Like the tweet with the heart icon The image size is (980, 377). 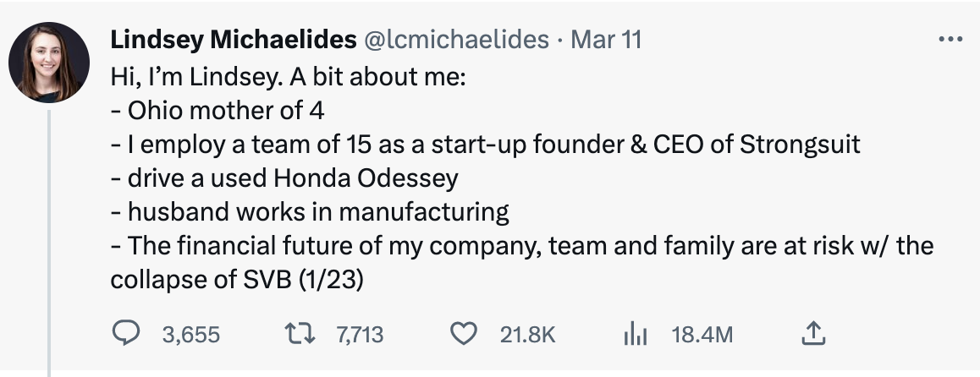(463, 335)
